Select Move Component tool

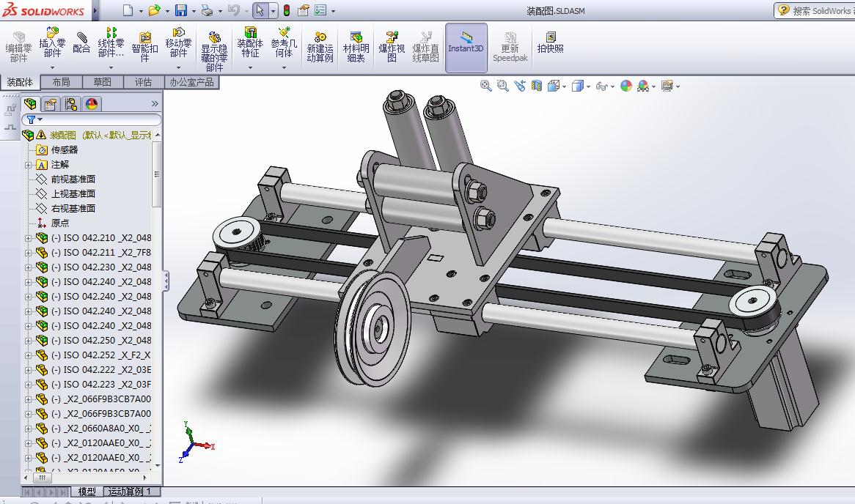178,43
